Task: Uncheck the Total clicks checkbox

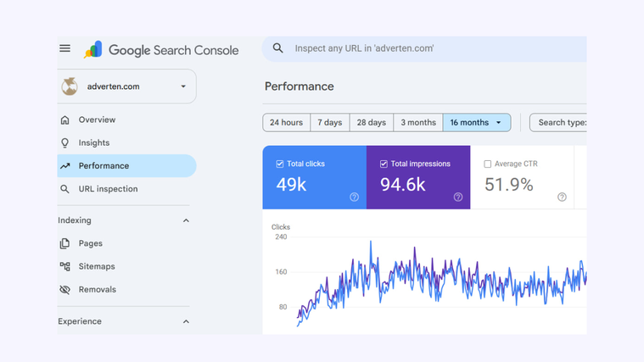Action: 280,164
